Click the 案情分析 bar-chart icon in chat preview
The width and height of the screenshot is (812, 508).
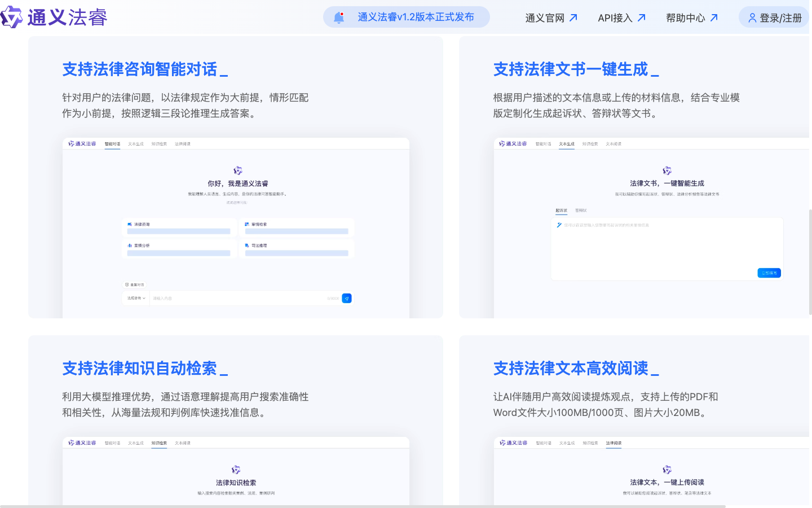(130, 246)
